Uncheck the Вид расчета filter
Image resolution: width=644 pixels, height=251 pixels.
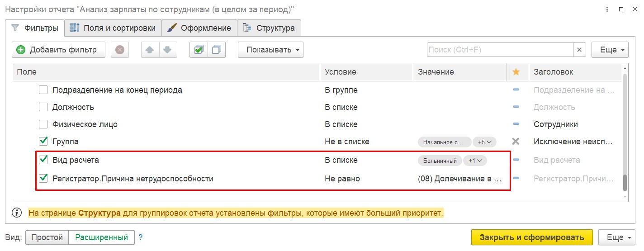pos(43,160)
